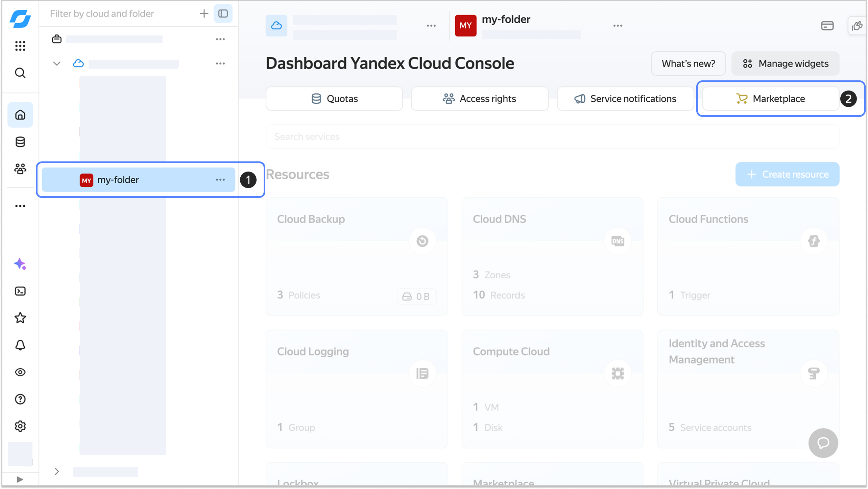Open the Service notifications tab
868x489 pixels.
[x=625, y=99]
